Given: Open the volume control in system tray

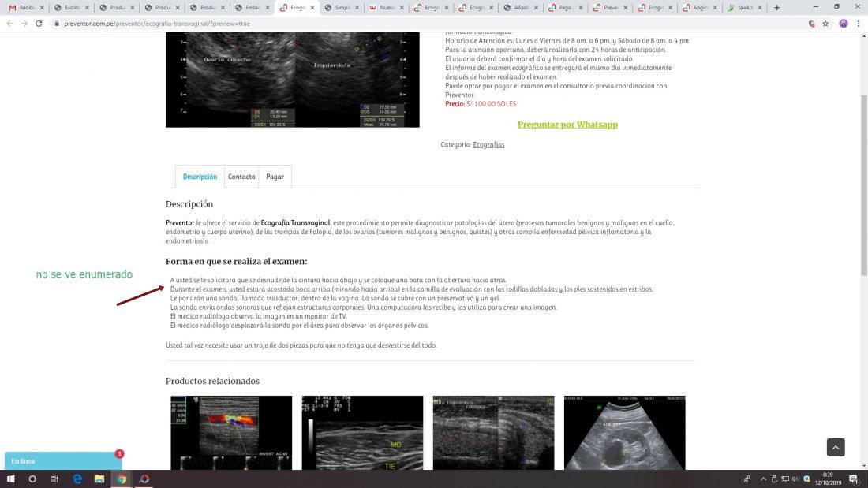Looking at the screenshot, I should coord(795,479).
